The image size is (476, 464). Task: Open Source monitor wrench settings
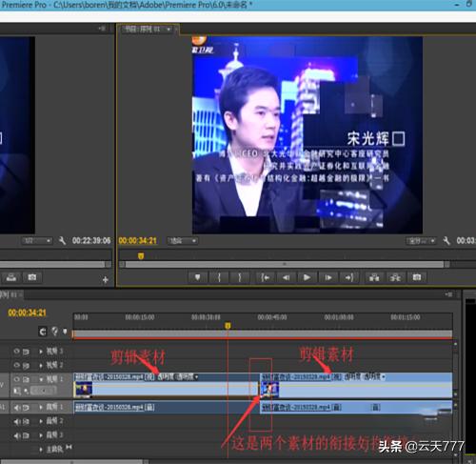point(62,241)
